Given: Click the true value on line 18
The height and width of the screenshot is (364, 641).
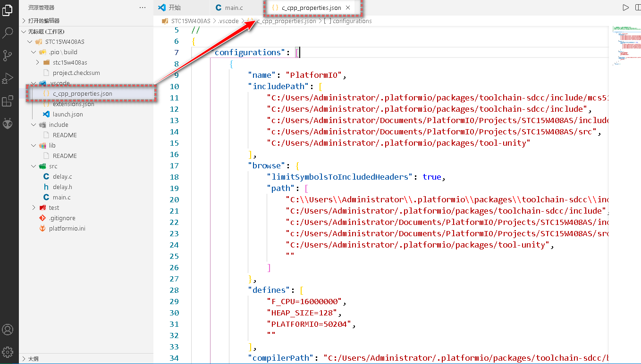Looking at the screenshot, I should click(x=432, y=177).
